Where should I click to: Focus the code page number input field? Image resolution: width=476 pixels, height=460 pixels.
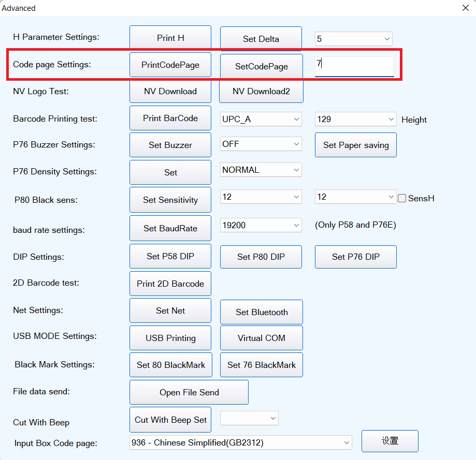(x=354, y=66)
